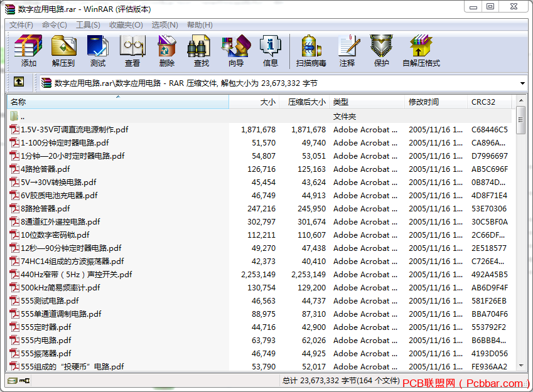Click the drive icon in status bar
Image resolution: width=533 pixels, height=392 pixels.
pyautogui.click(x=13, y=381)
